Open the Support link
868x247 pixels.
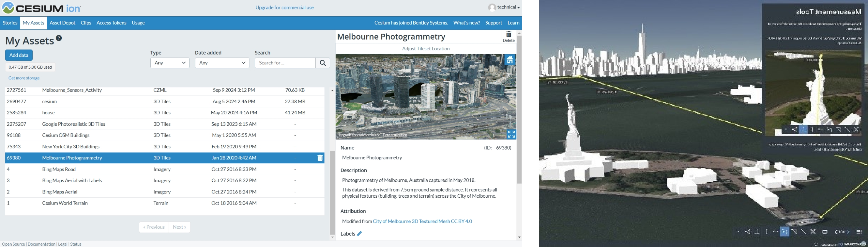tap(494, 23)
